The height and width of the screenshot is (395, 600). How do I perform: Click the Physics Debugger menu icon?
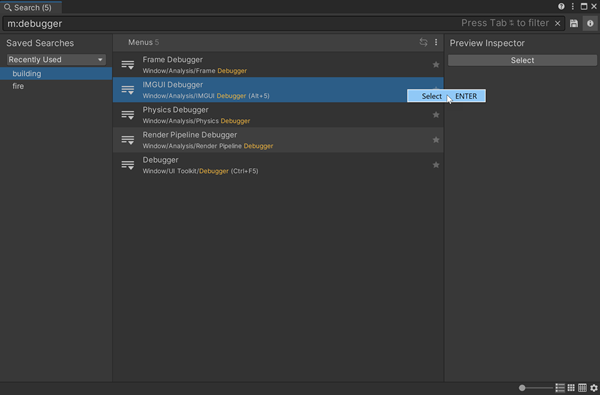click(128, 115)
